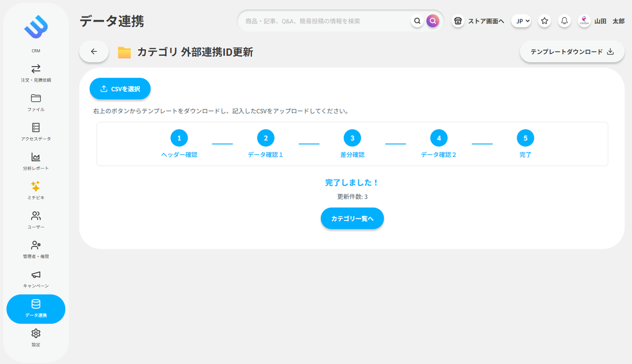632x364 pixels.
Task: Open the JP language selector
Action: click(x=521, y=21)
